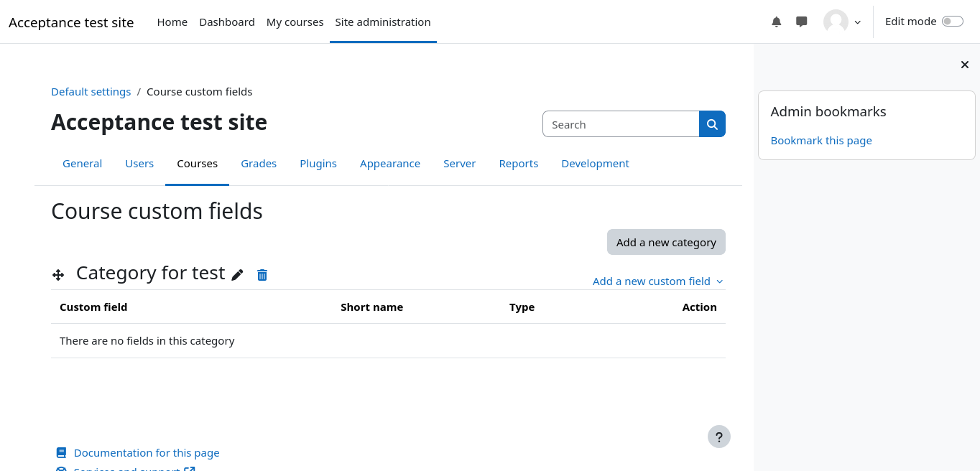Screen dimensions: 980x471
Task: Click Bookmark this page link
Action: (x=821, y=141)
